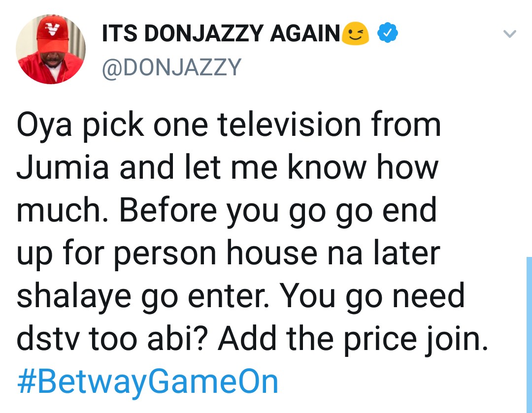Click the blue verified badge
The image size is (532, 413).
click(x=388, y=33)
